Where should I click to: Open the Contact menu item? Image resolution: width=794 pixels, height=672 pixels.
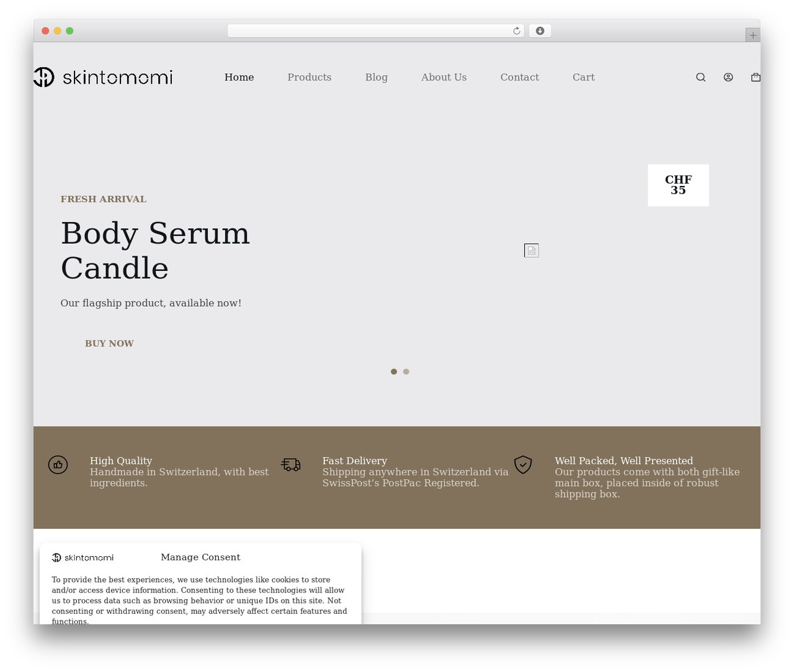pyautogui.click(x=520, y=77)
